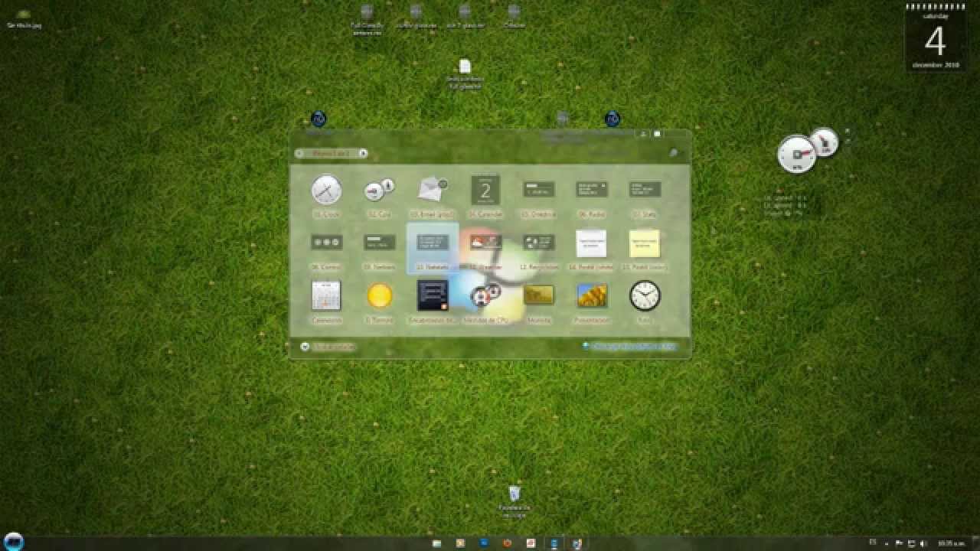Click the taskbar clock showing the time
This screenshot has width=980, height=551.
[950, 543]
